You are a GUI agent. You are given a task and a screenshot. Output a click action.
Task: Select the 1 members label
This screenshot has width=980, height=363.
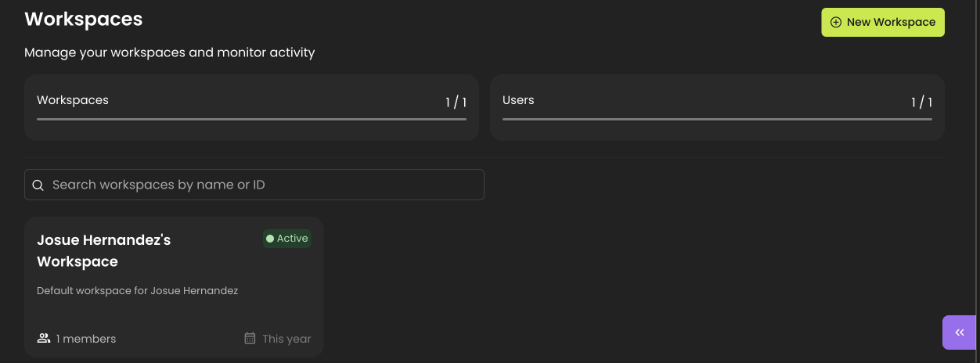86,339
